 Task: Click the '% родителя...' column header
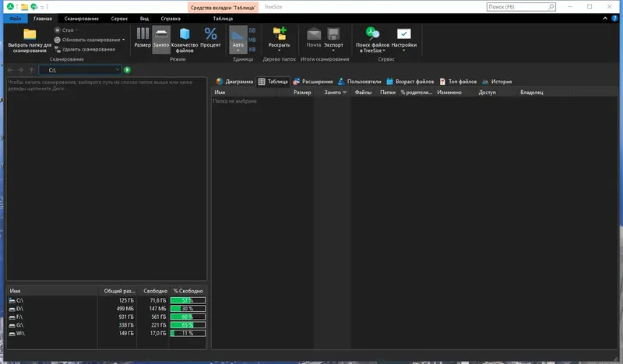(416, 93)
